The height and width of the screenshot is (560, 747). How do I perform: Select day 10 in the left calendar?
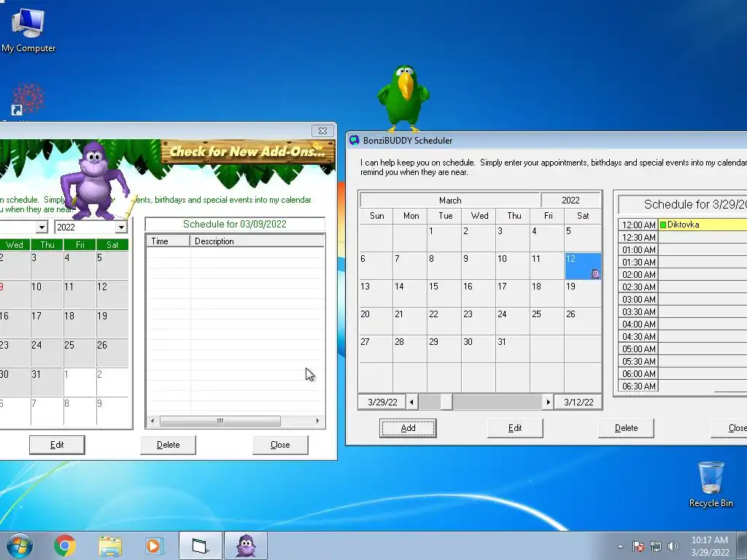(47, 295)
